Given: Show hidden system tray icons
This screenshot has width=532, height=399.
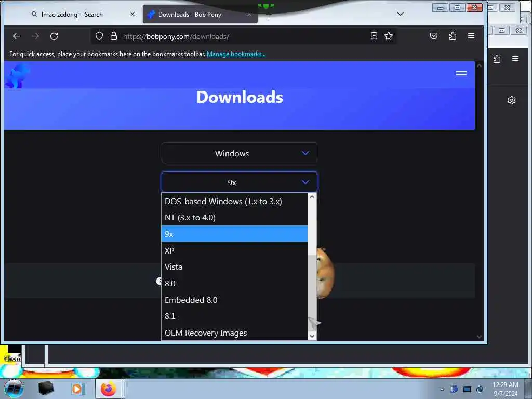Looking at the screenshot, I should pos(442,390).
